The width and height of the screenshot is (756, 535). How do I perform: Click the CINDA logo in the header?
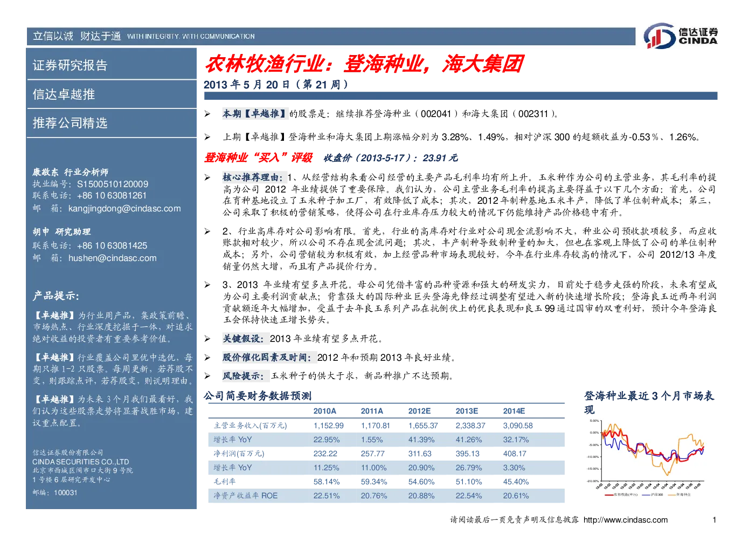[x=681, y=36]
